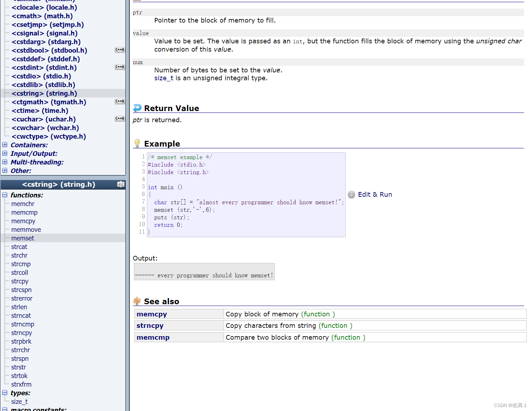The width and height of the screenshot is (532, 411).
Task: Click the C++11 badge beside cuchar
Action: pos(120,119)
